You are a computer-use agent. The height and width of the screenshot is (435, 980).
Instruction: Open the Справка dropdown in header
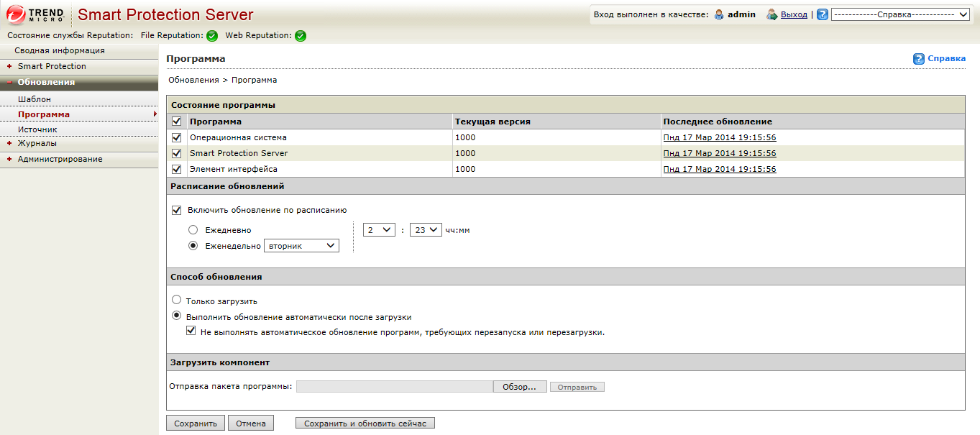(901, 14)
